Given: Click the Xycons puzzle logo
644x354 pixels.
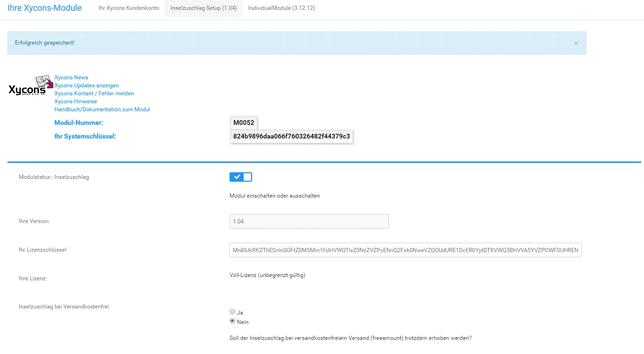Looking at the screenshot, I should pyautogui.click(x=31, y=86).
